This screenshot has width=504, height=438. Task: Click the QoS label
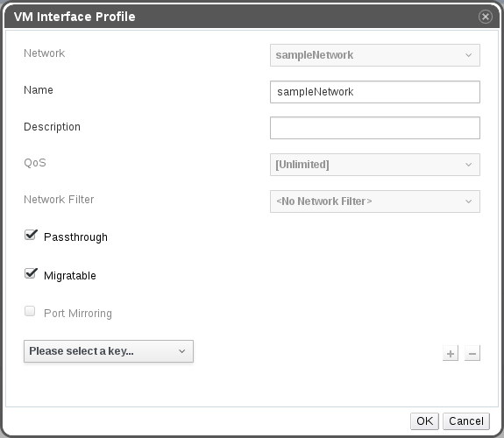pyautogui.click(x=35, y=163)
